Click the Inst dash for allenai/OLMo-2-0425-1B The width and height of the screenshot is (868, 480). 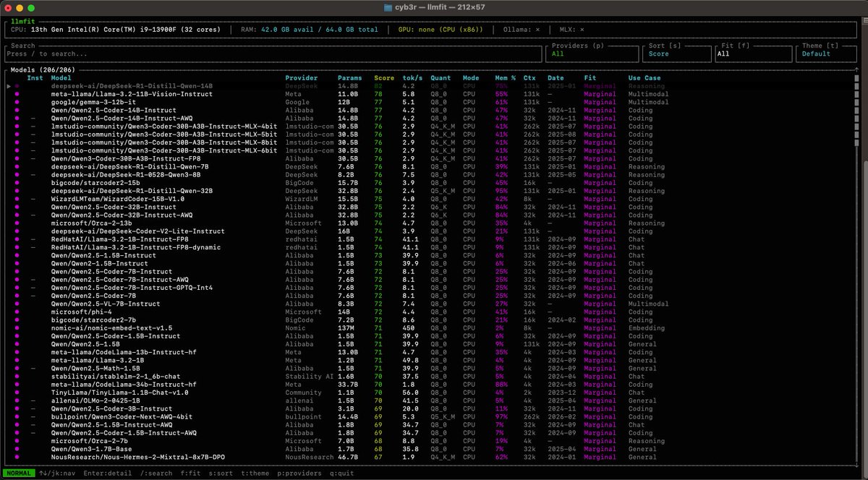tap(33, 400)
